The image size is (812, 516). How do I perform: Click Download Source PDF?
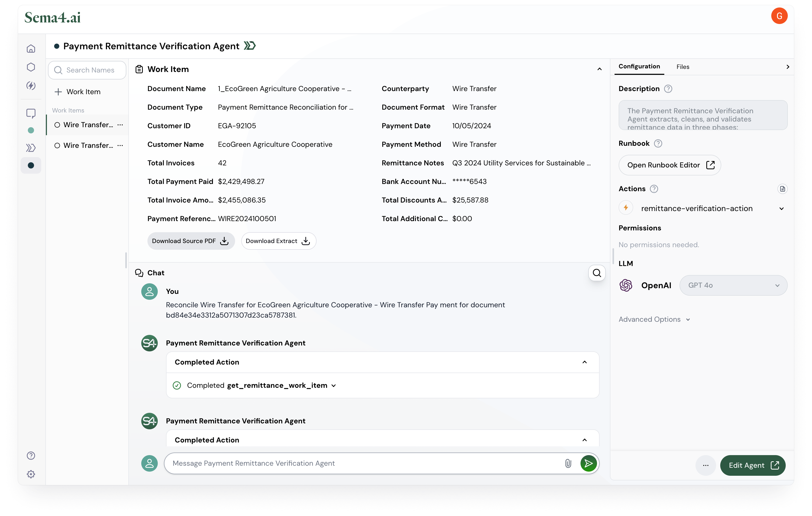pyautogui.click(x=191, y=241)
